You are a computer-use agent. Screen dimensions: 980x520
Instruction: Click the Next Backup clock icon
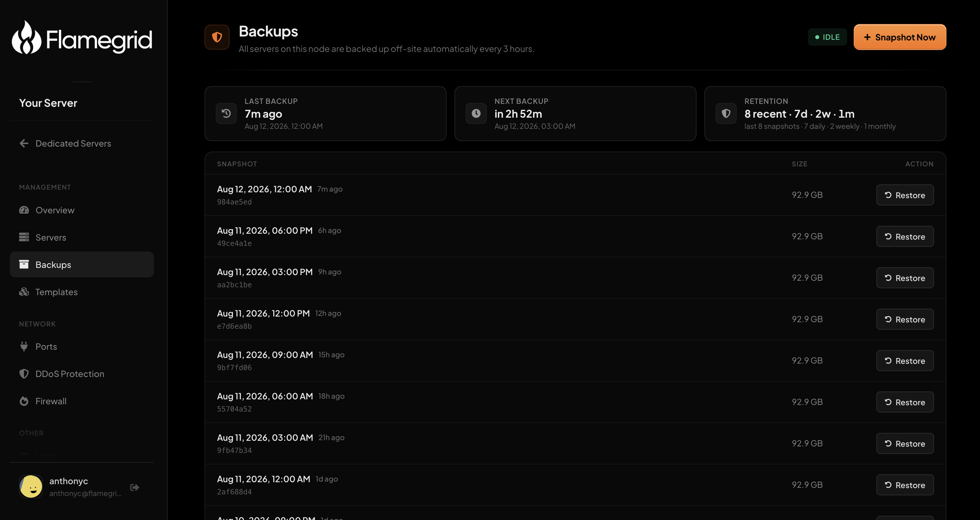click(476, 113)
